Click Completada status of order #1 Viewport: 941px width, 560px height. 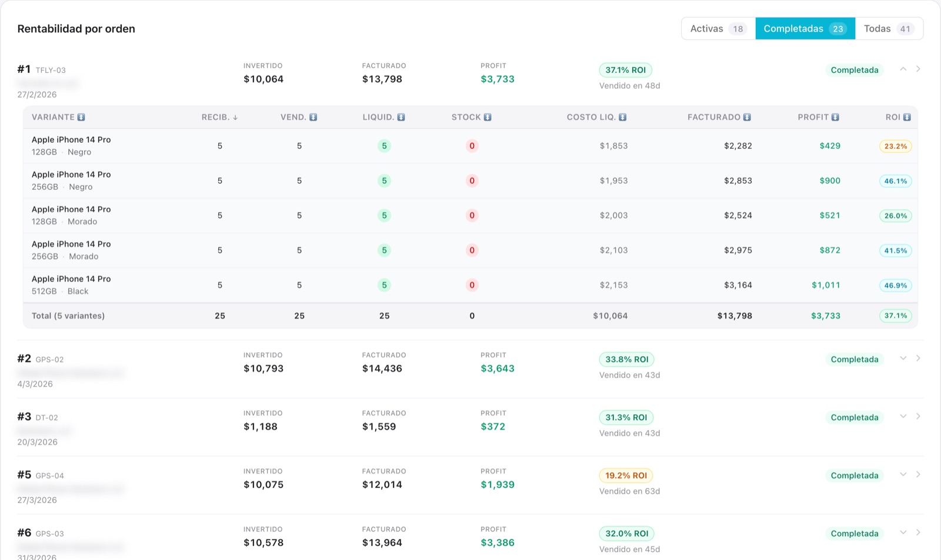point(855,70)
